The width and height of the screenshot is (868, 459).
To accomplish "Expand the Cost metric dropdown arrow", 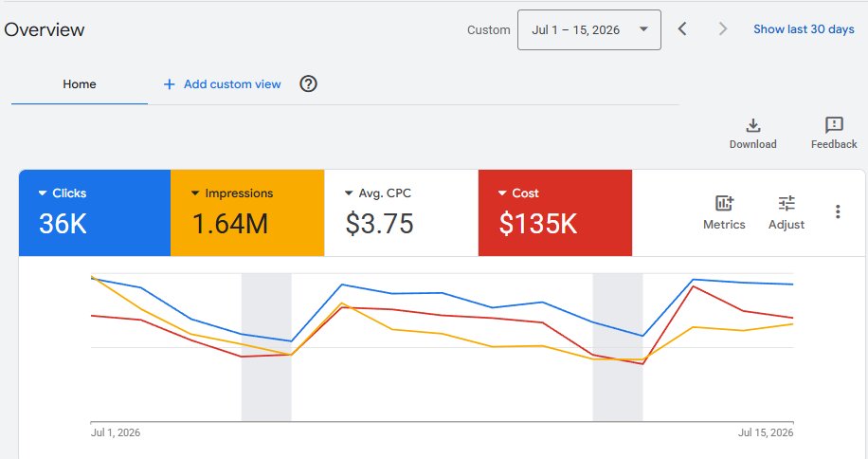I will 502,193.
